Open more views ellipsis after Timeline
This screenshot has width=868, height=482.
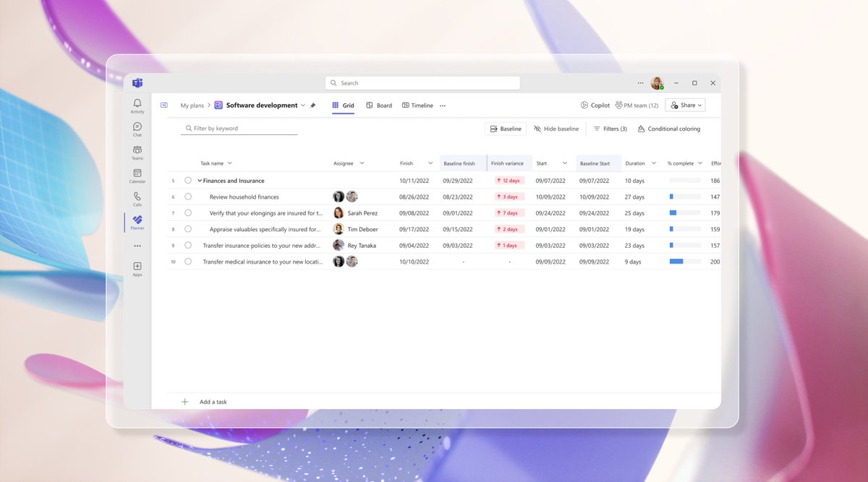pyautogui.click(x=443, y=106)
